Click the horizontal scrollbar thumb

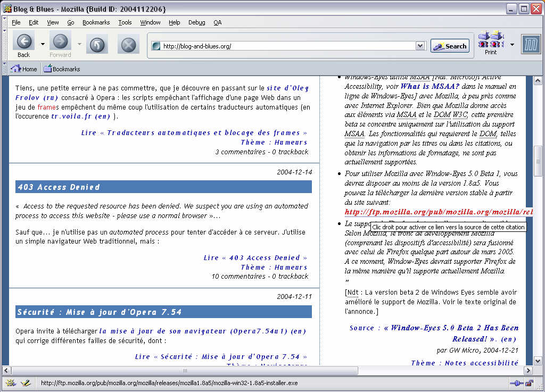[x=185, y=371]
